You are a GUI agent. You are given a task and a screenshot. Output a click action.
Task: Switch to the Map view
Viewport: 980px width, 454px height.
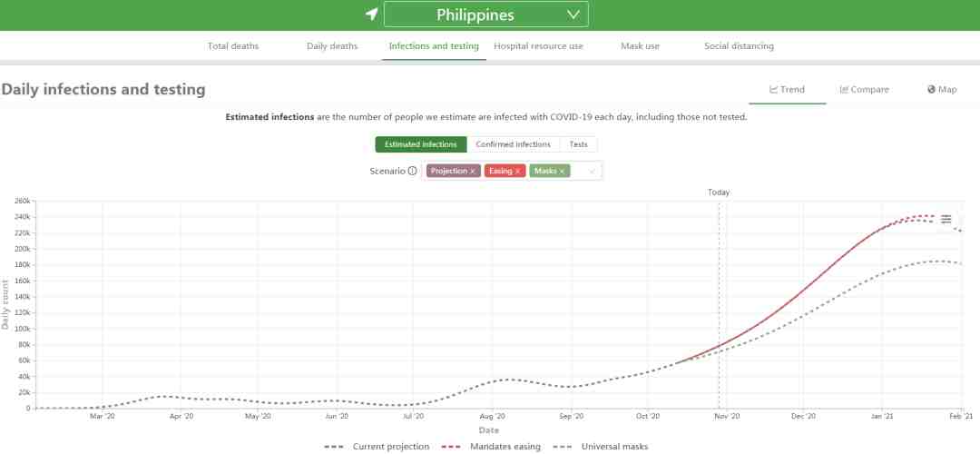coord(942,89)
